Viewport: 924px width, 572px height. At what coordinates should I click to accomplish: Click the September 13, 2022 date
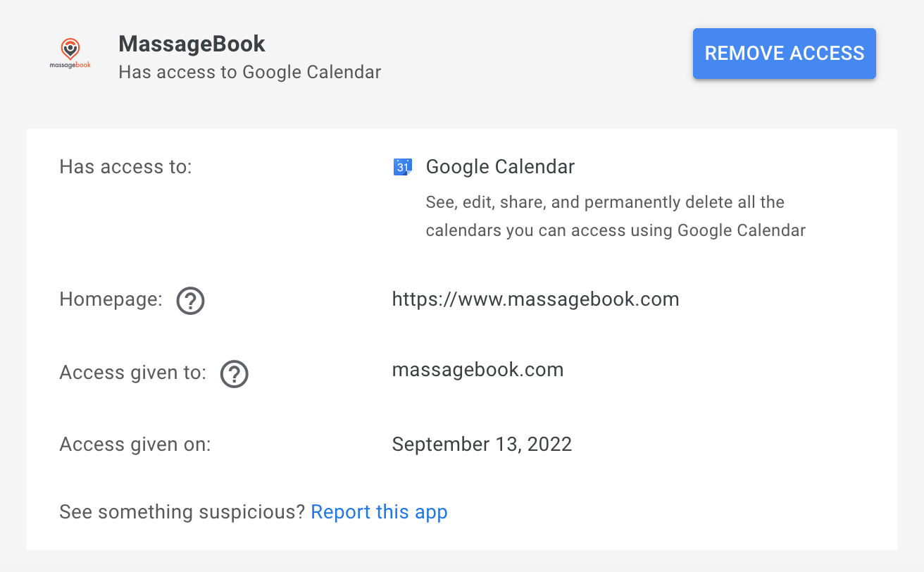(482, 444)
